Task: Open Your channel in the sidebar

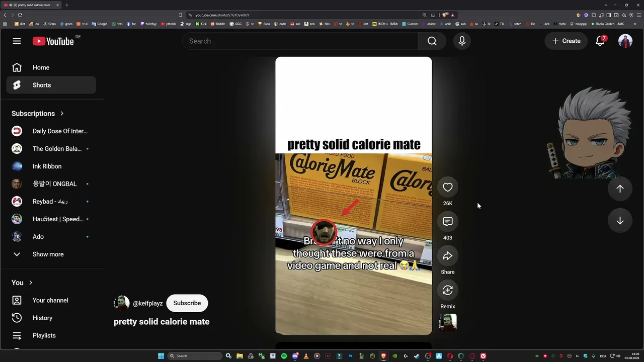Action: [x=51, y=300]
